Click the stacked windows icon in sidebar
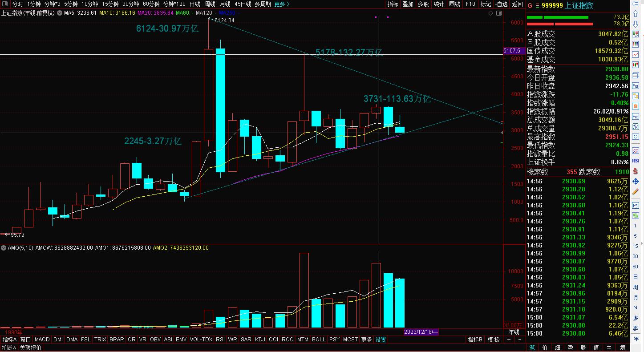This screenshot has height=352, width=644. pos(635,75)
